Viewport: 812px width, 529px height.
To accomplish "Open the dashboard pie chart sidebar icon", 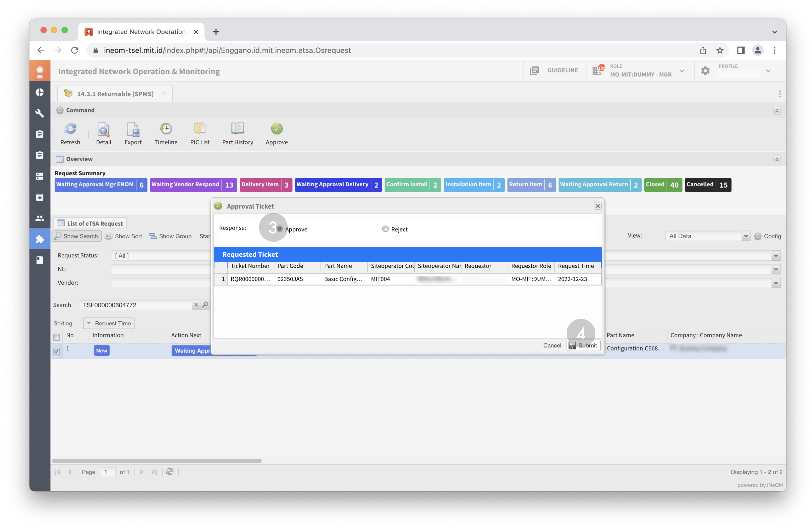I will 40,92.
